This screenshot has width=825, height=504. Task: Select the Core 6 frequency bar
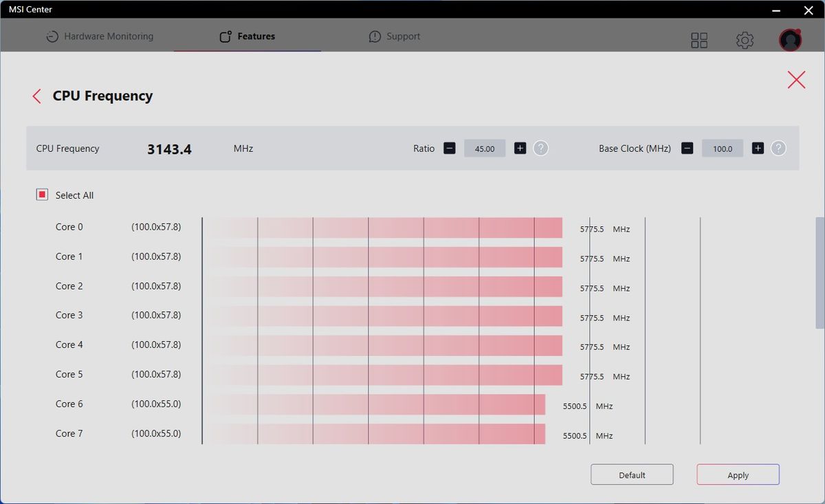click(374, 404)
